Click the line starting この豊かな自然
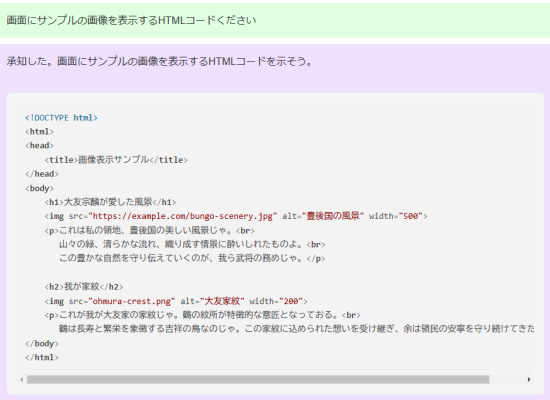 [192, 259]
